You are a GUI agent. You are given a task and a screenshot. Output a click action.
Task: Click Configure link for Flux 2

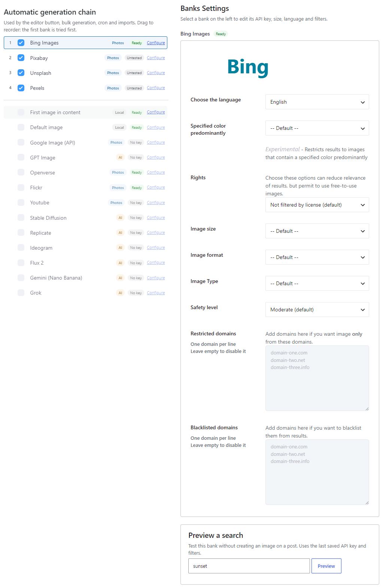click(156, 262)
